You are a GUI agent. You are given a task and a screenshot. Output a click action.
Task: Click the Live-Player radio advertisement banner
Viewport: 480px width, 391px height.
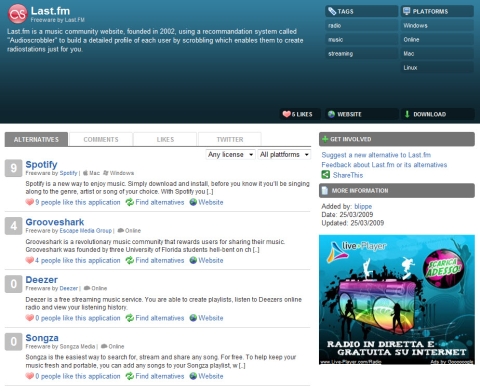pos(397,299)
